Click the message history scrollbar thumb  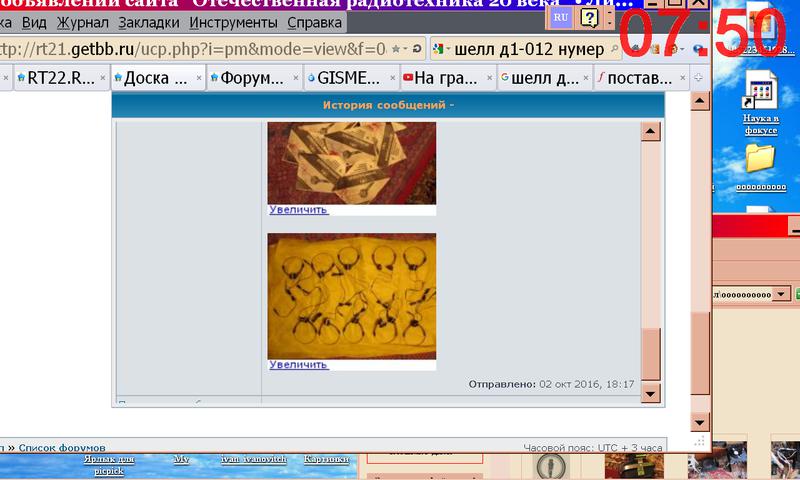tap(651, 354)
